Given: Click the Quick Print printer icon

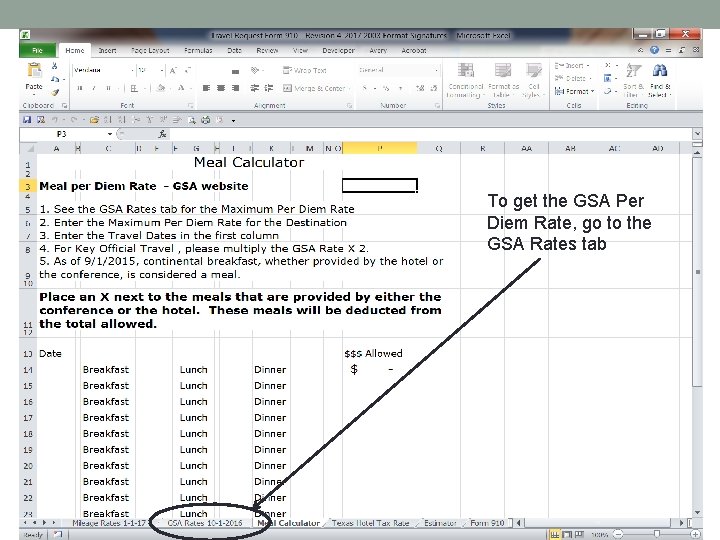Looking at the screenshot, I should coord(206,120).
